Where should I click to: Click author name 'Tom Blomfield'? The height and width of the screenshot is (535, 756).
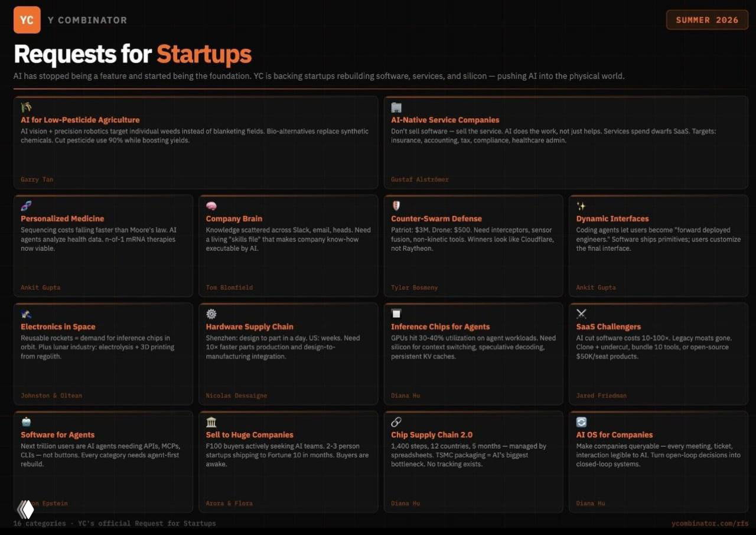coord(229,288)
